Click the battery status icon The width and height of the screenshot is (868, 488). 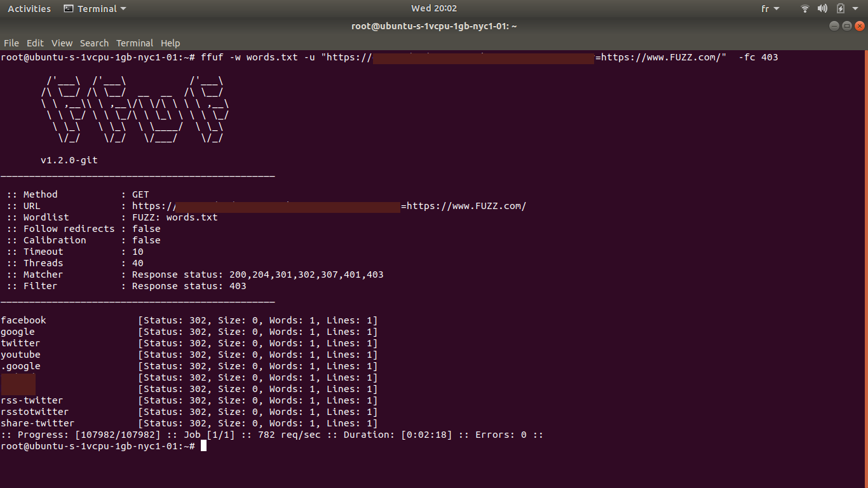[841, 9]
